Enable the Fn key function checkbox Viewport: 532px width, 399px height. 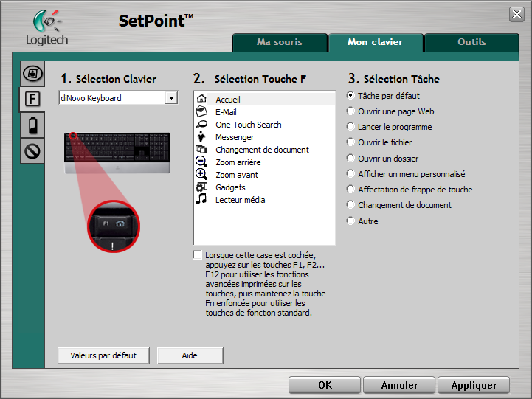[x=197, y=255]
